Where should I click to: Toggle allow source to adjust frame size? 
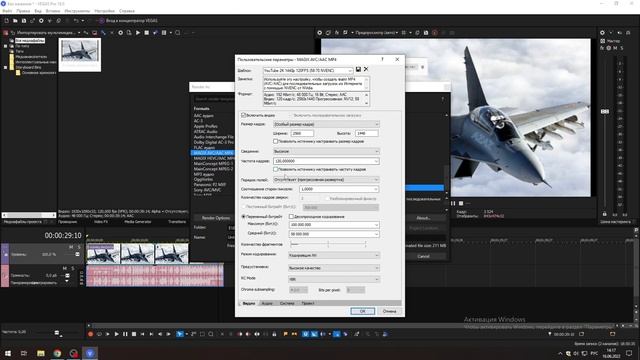pyautogui.click(x=276, y=141)
